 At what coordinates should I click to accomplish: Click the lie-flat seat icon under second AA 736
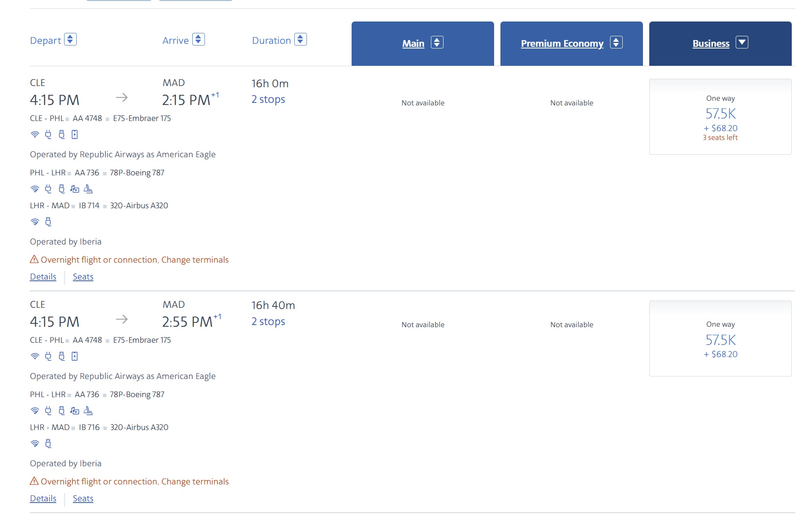point(88,411)
